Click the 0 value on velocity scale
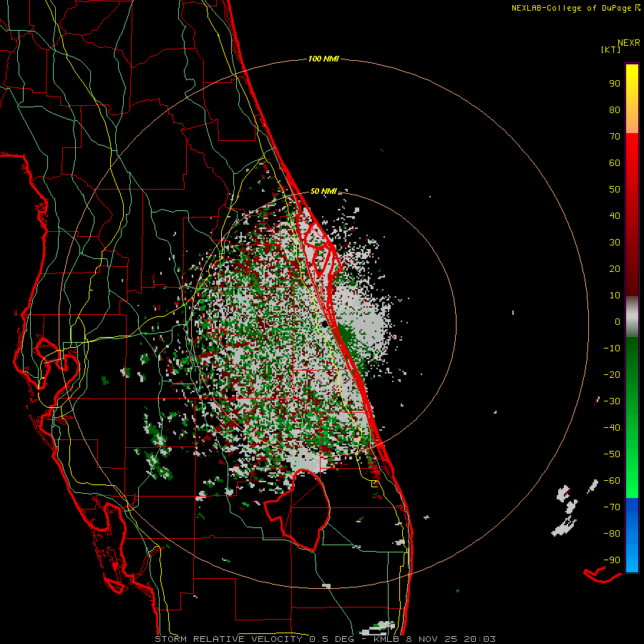The width and height of the screenshot is (644, 644). [x=618, y=321]
